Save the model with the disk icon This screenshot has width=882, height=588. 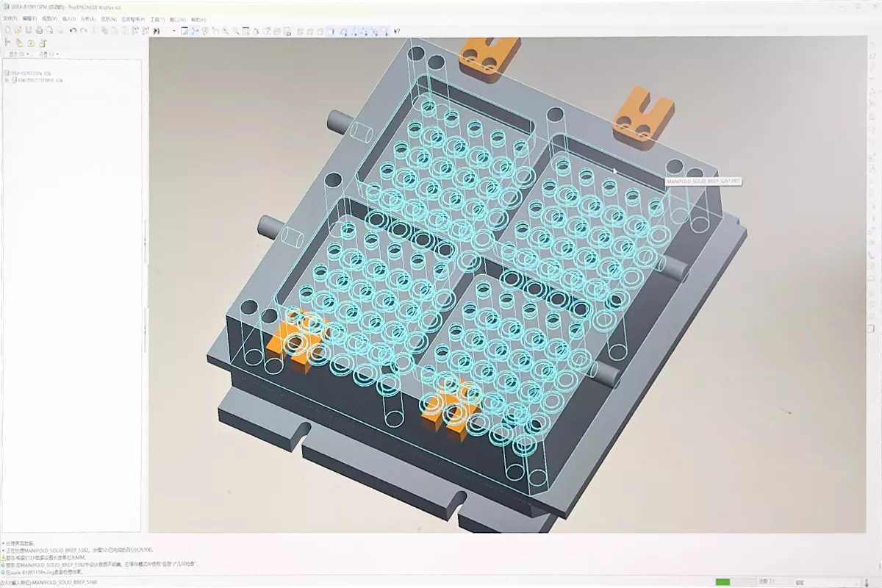[x=29, y=31]
